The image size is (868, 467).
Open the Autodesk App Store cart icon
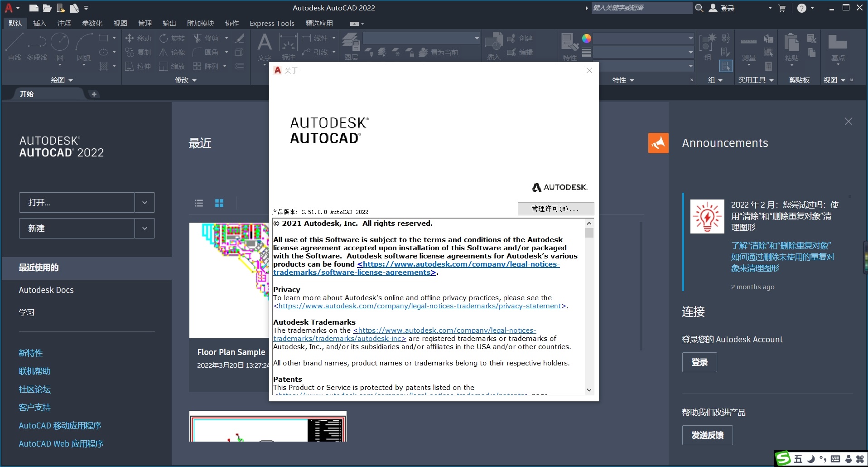point(782,8)
